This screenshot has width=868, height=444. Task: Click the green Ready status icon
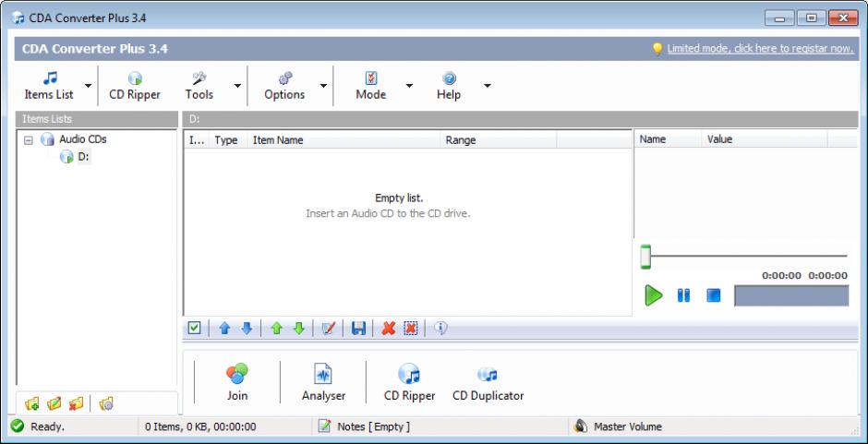18,426
